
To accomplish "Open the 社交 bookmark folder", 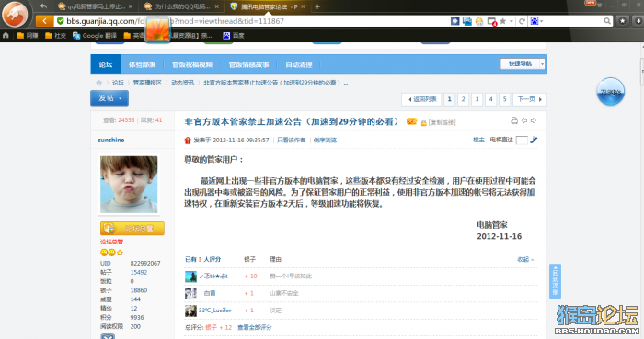I will click(55, 36).
